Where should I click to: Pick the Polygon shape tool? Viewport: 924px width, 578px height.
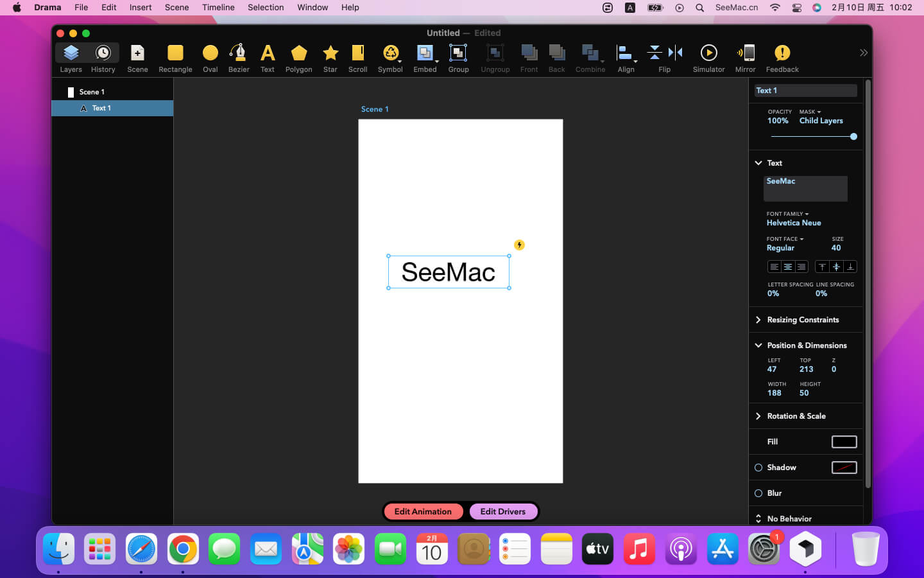298,58
